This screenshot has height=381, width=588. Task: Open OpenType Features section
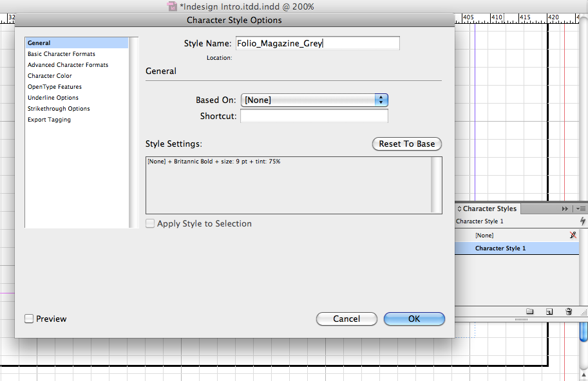[54, 86]
